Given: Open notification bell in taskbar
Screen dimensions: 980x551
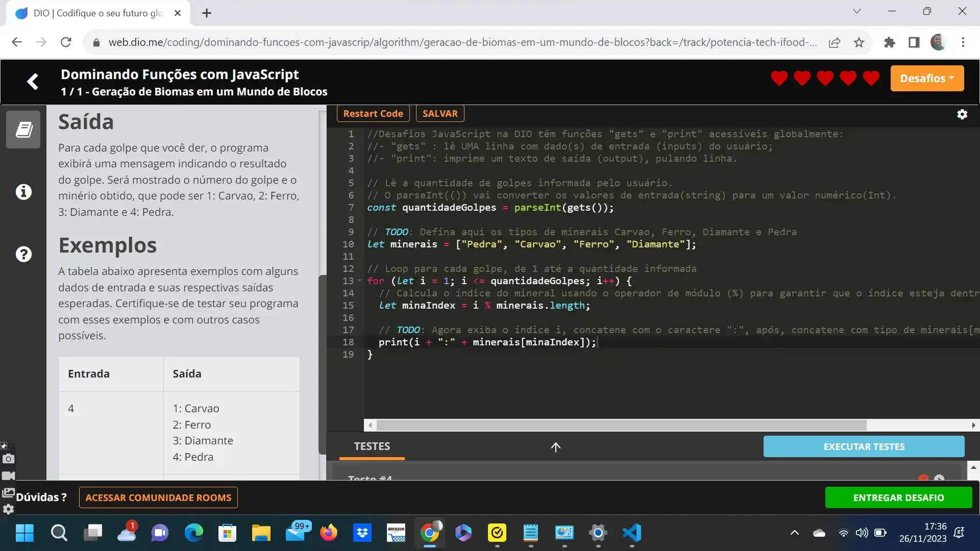Looking at the screenshot, I should tap(960, 533).
